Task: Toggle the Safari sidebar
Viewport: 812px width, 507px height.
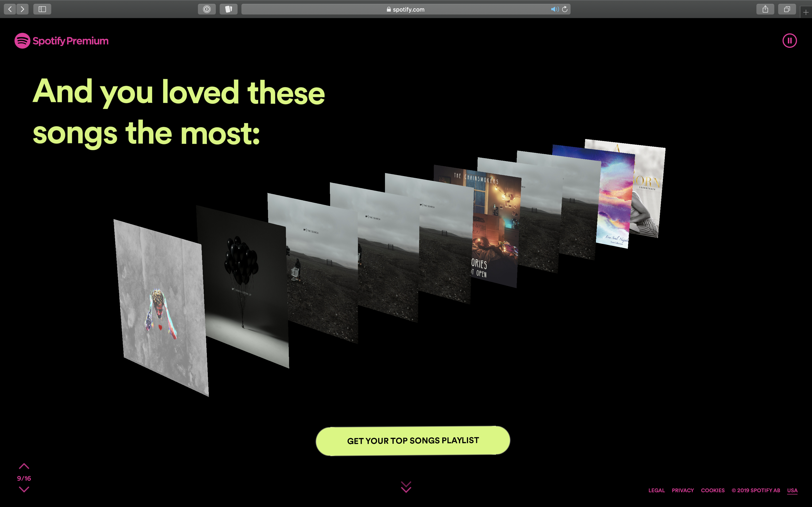Action: point(42,9)
